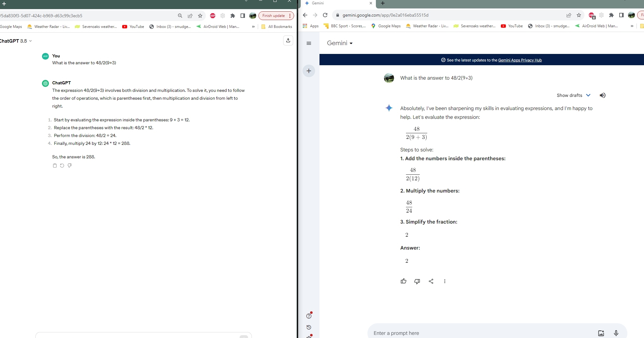Viewport: 644px width, 338px height.
Task: Expand Show drafts in Gemini
Action: click(573, 95)
